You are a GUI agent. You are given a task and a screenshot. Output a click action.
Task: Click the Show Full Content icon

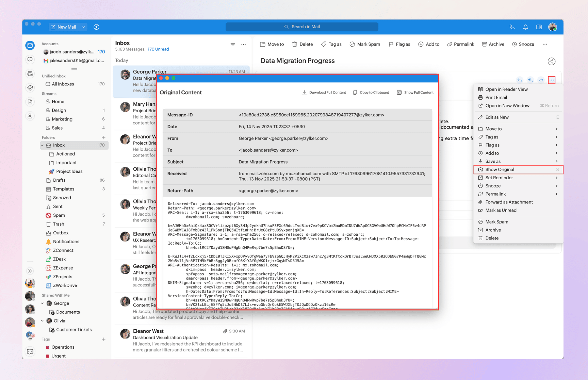coord(399,93)
